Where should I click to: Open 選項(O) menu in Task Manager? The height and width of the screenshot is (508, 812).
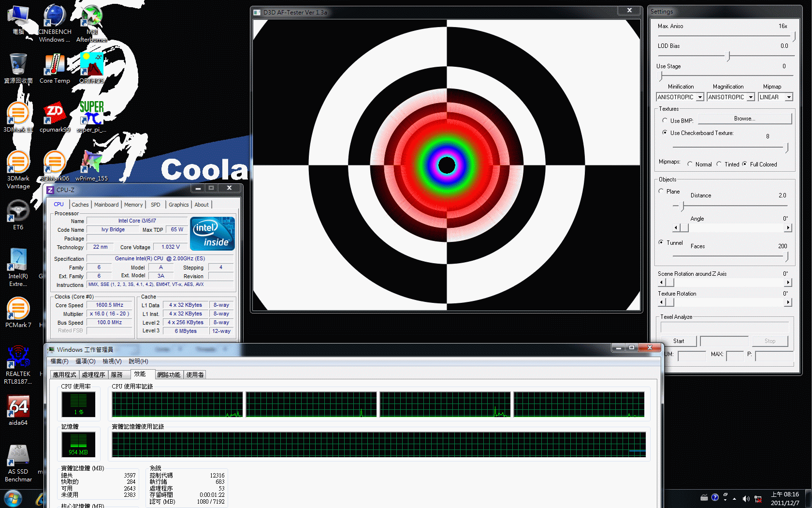(x=85, y=361)
